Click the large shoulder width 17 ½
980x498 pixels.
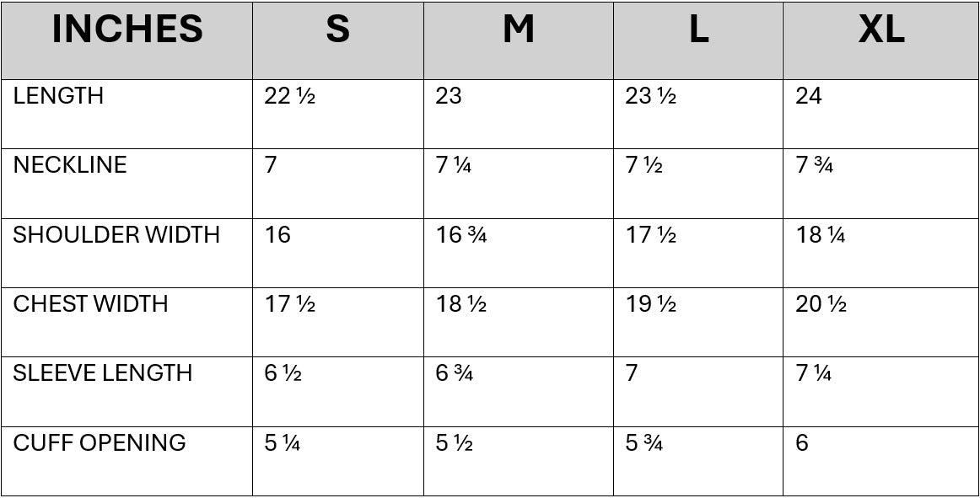[650, 235]
